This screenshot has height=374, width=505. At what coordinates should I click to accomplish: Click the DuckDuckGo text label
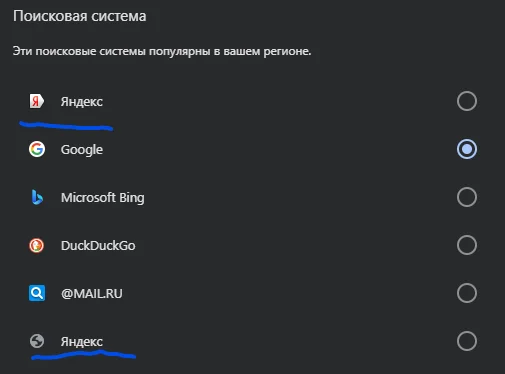point(98,246)
